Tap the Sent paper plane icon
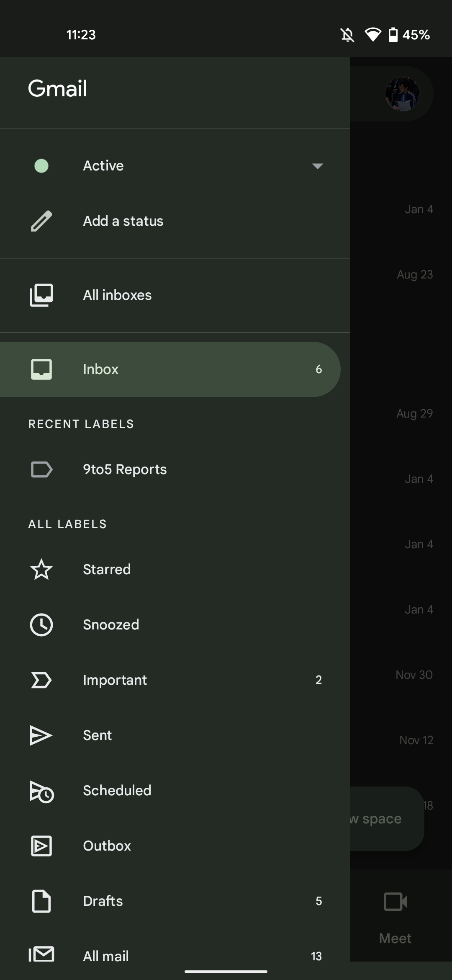 point(41,735)
